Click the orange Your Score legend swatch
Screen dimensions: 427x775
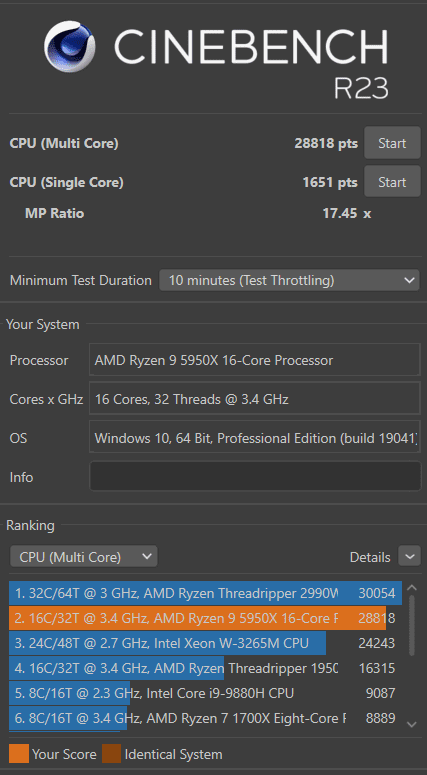coord(18,754)
